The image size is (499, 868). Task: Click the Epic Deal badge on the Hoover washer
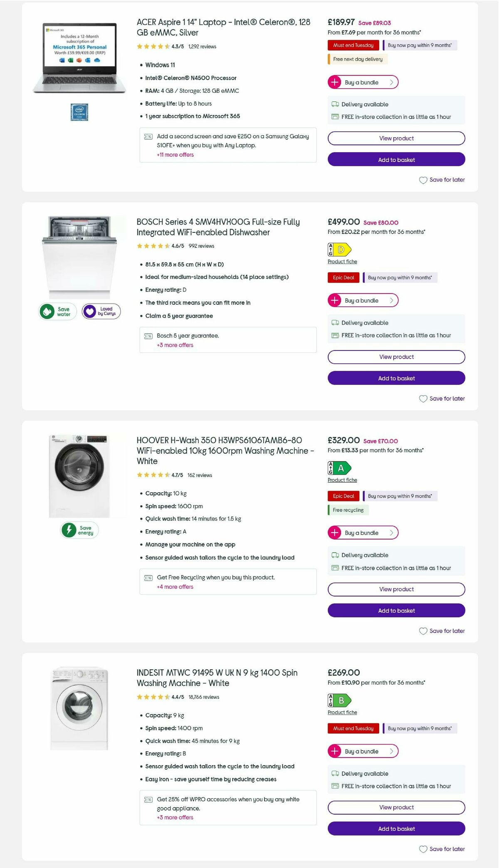(343, 496)
